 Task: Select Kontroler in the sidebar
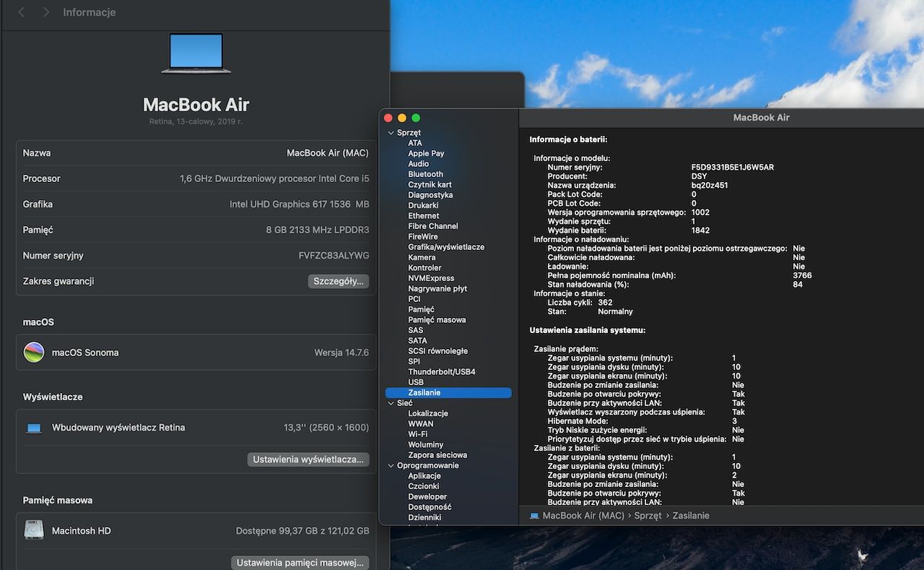pyautogui.click(x=424, y=268)
